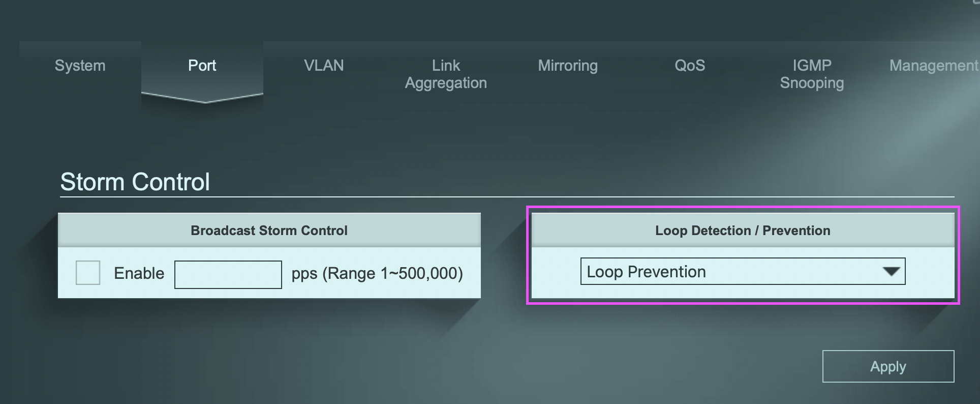Open the VLAN configuration tab
Screen dimensions: 980x404
(324, 65)
